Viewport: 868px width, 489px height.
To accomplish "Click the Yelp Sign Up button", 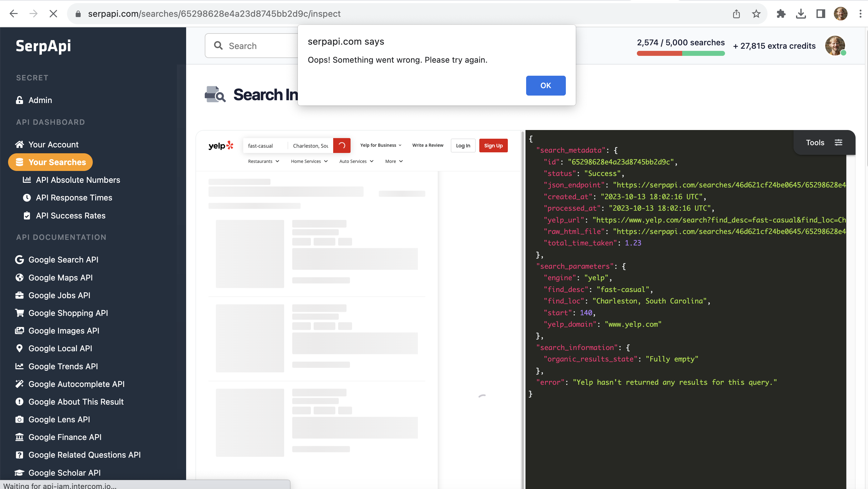I will [x=493, y=145].
